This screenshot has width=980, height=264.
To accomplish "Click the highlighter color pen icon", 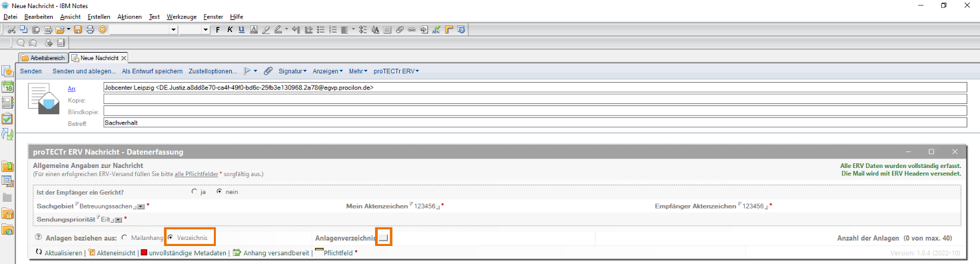I will click(266, 29).
